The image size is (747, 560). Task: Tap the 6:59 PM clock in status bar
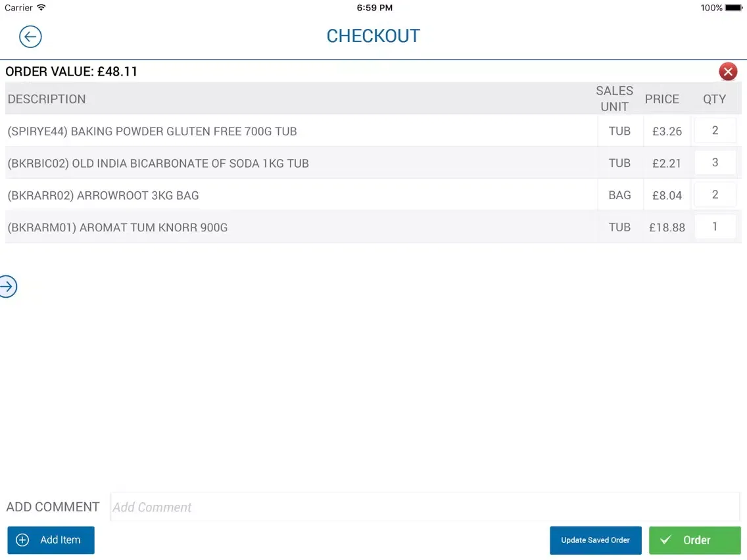[374, 8]
